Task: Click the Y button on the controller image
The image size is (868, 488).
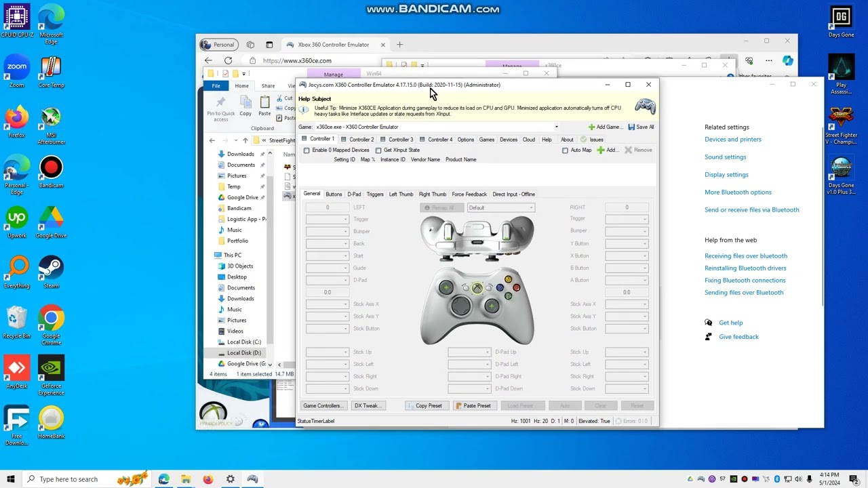Action: tap(508, 279)
